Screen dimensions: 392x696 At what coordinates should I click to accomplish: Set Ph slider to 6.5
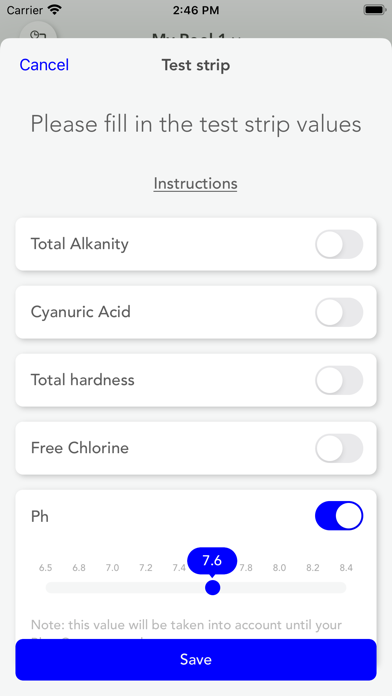(x=46, y=588)
